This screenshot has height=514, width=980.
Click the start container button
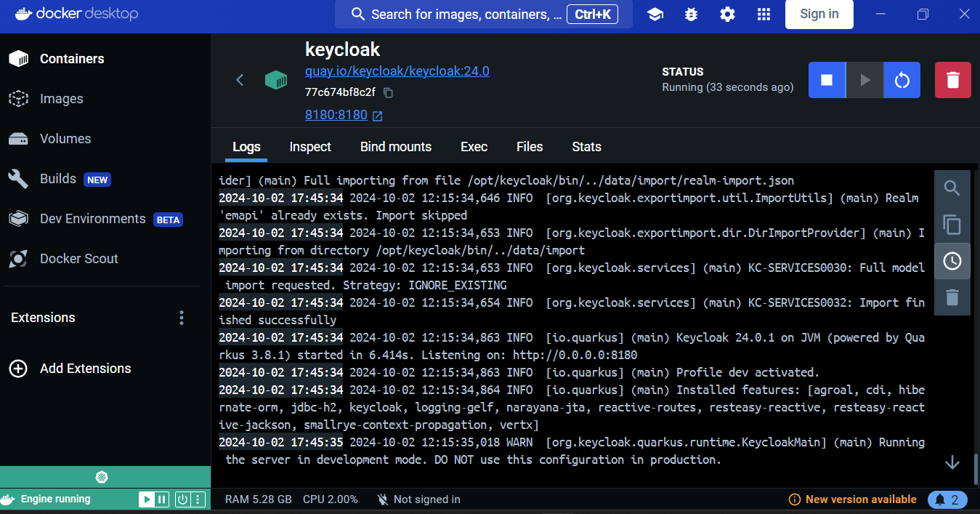point(864,80)
